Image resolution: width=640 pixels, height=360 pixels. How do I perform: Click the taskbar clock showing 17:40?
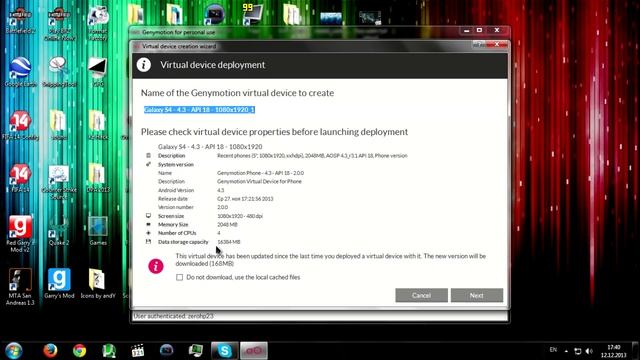(x=613, y=351)
